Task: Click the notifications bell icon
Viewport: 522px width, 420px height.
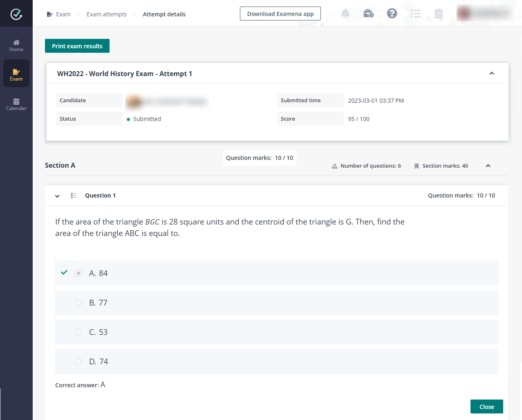Action: coord(345,13)
